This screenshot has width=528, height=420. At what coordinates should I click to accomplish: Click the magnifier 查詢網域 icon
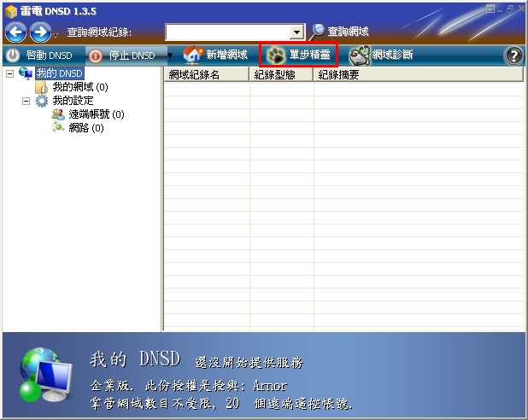pyautogui.click(x=316, y=32)
